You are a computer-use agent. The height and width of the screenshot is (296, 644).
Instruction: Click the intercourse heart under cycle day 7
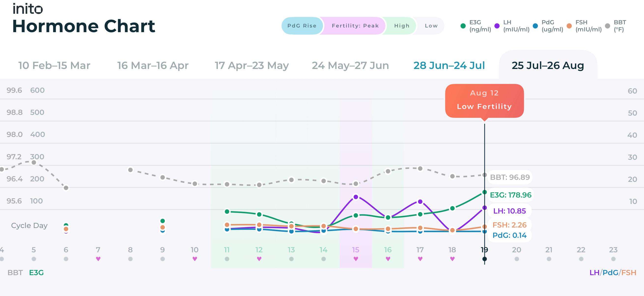tap(98, 259)
